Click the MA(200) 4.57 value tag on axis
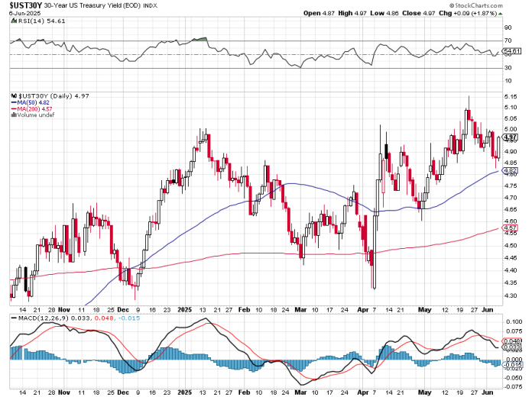This screenshot has width=532, height=397. [511, 228]
